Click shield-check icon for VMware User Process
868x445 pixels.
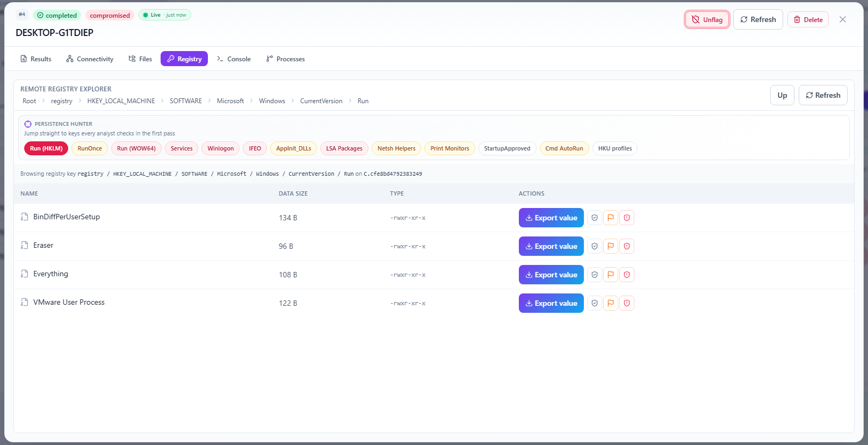point(595,303)
